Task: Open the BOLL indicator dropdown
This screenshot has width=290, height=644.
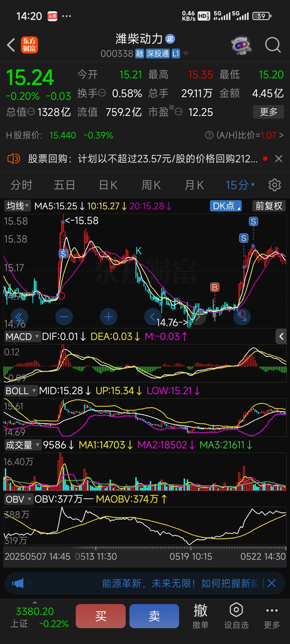Action: [21, 391]
